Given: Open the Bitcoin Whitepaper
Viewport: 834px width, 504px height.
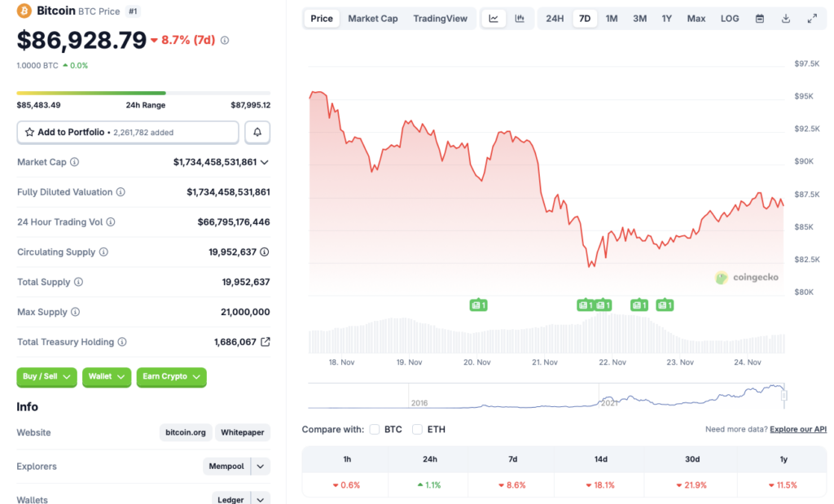Looking at the screenshot, I should point(242,432).
